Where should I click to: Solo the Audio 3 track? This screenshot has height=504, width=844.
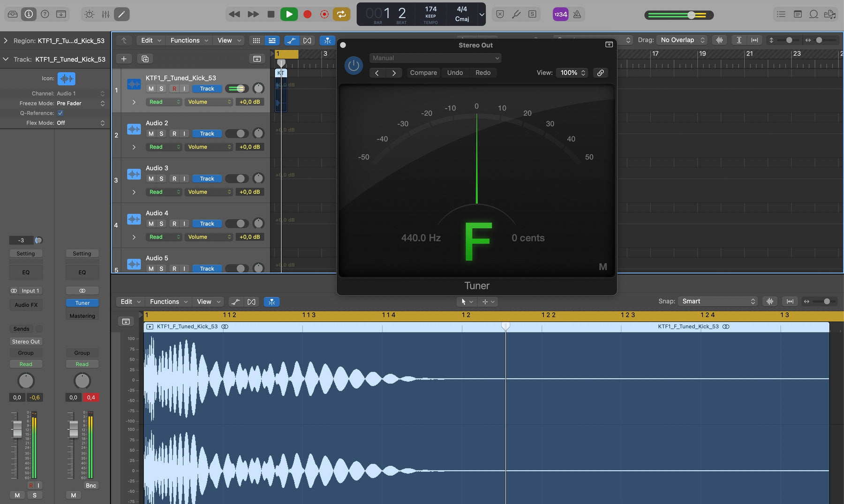tap(161, 179)
